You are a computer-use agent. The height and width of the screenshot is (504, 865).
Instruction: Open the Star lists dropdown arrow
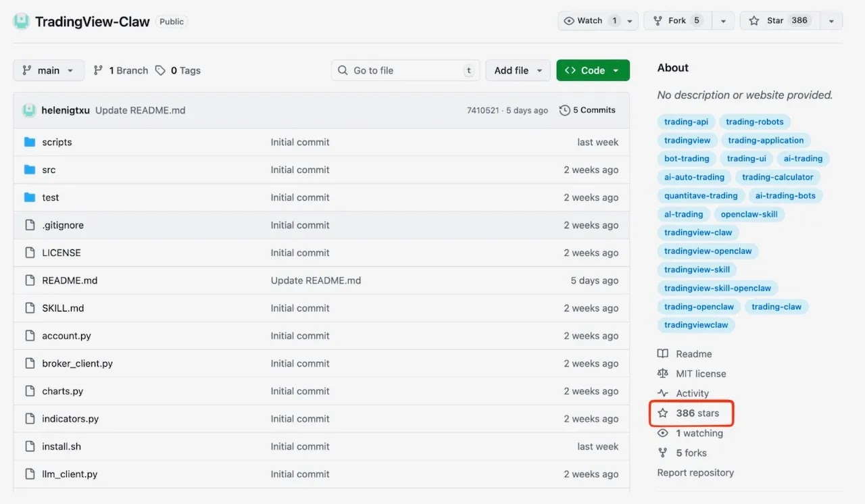point(831,21)
